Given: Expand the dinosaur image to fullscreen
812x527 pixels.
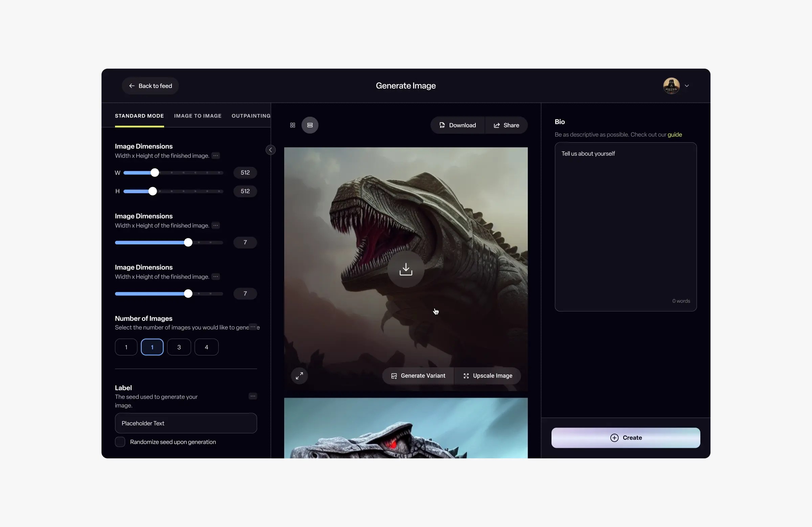Looking at the screenshot, I should pos(299,376).
